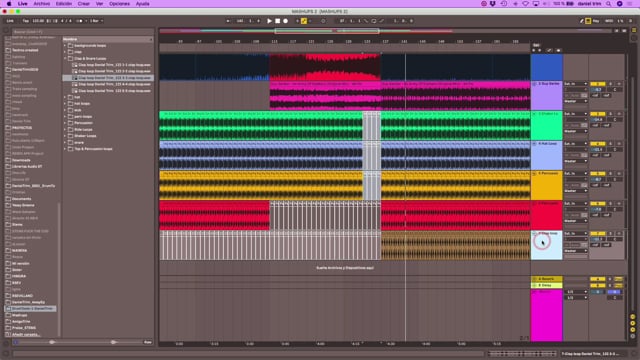Select the A Reverb return track
The image size is (640, 360).
(547, 279)
